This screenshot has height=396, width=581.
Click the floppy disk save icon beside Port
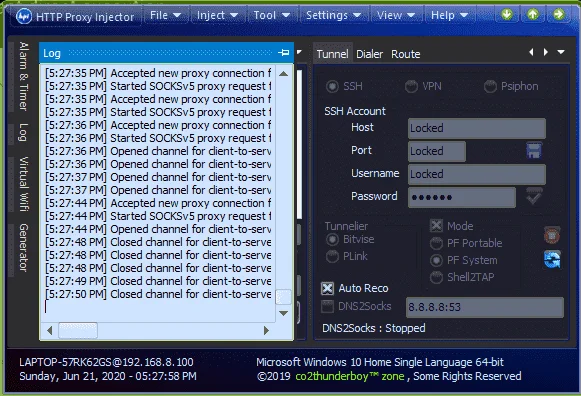coord(534,150)
